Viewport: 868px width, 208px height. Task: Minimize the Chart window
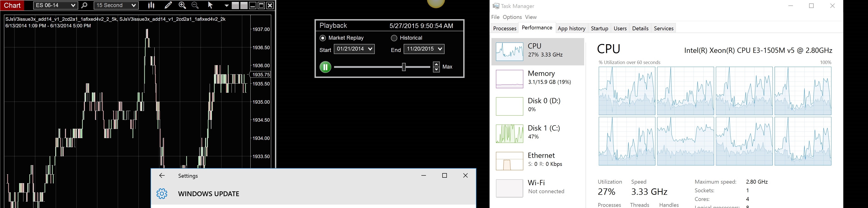253,5
